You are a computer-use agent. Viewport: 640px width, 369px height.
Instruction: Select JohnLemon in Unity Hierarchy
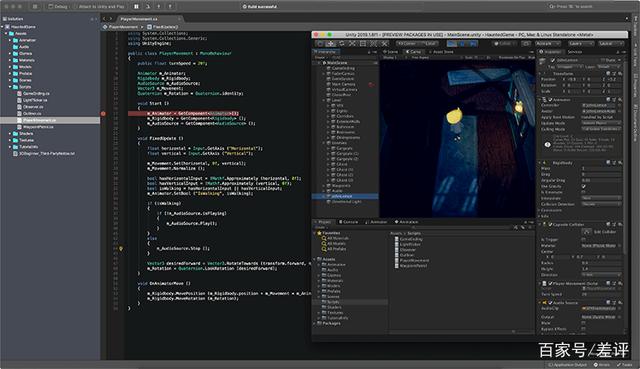click(345, 196)
